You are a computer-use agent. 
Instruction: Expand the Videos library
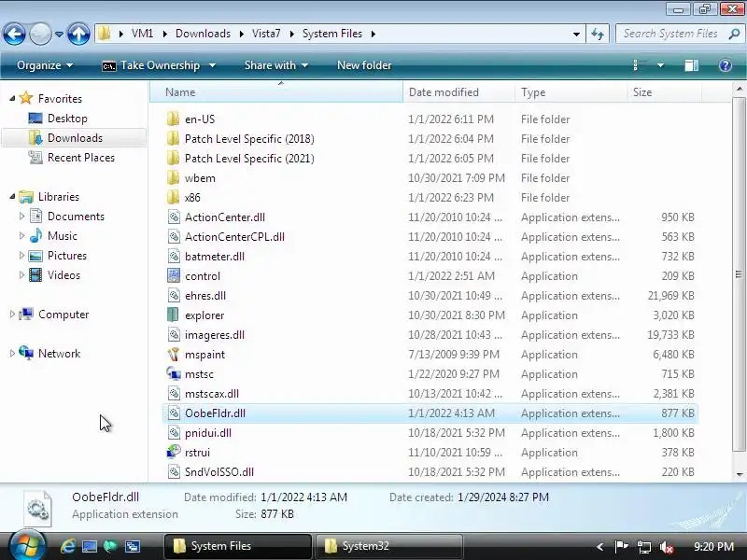tap(21, 274)
